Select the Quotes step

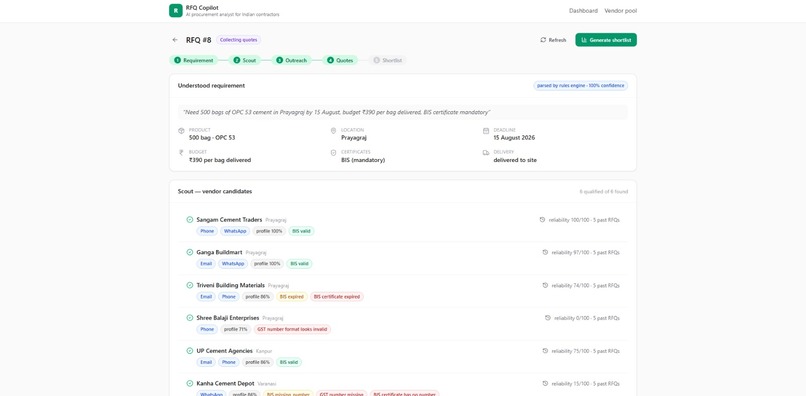340,60
